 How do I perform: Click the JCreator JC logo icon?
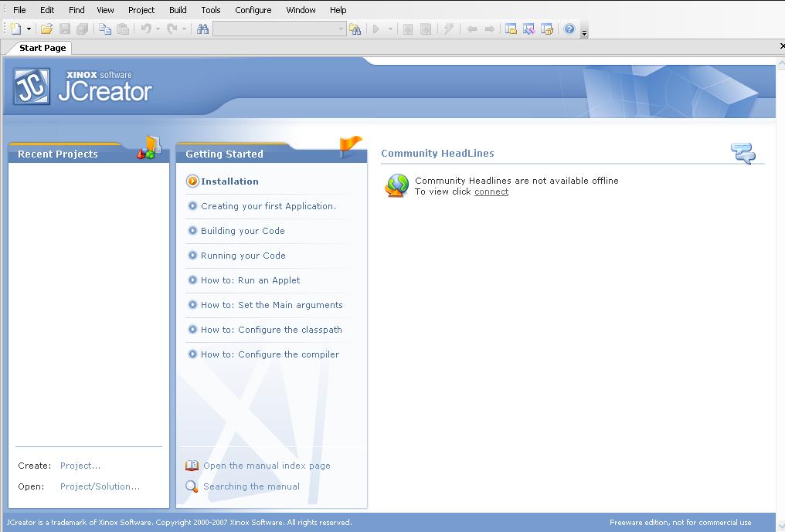click(x=32, y=86)
